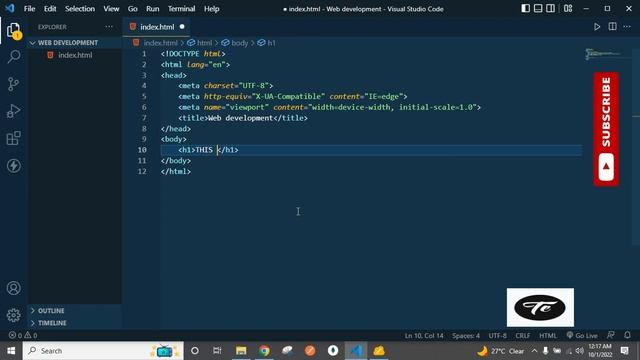This screenshot has width=640, height=360.
Task: Click the taskbar Search box
Action: [103, 351]
